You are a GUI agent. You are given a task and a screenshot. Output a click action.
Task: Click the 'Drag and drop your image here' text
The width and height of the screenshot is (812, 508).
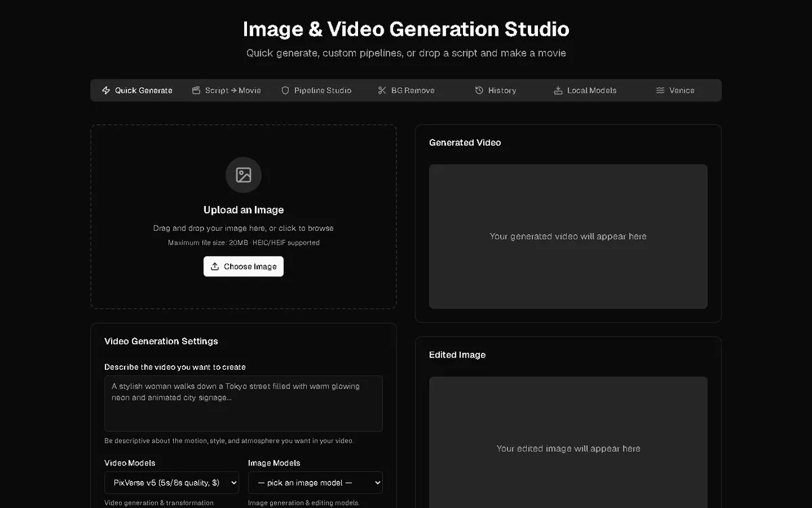coord(244,228)
